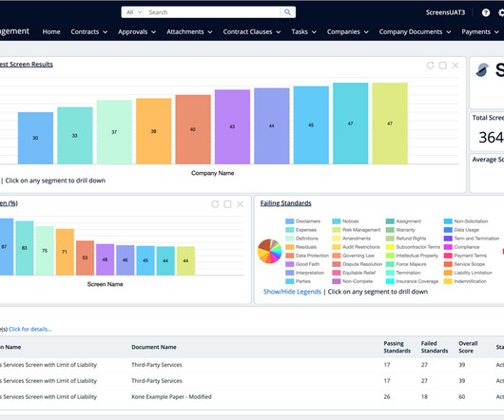The image size is (504, 420).
Task: Expand the Company Documents dropdown chevron
Action: point(448,31)
